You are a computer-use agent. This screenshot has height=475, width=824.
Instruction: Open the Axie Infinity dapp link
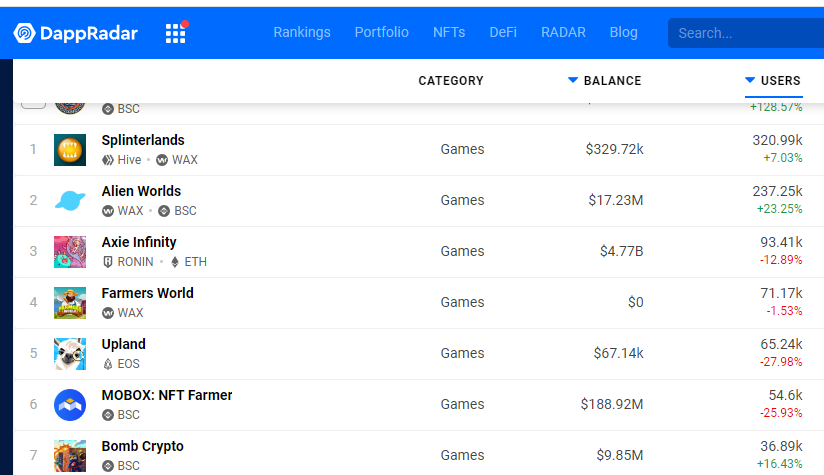click(139, 242)
